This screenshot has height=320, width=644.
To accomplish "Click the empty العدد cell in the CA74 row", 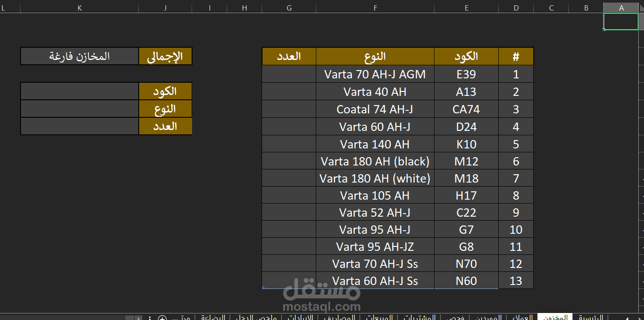I will (x=289, y=109).
